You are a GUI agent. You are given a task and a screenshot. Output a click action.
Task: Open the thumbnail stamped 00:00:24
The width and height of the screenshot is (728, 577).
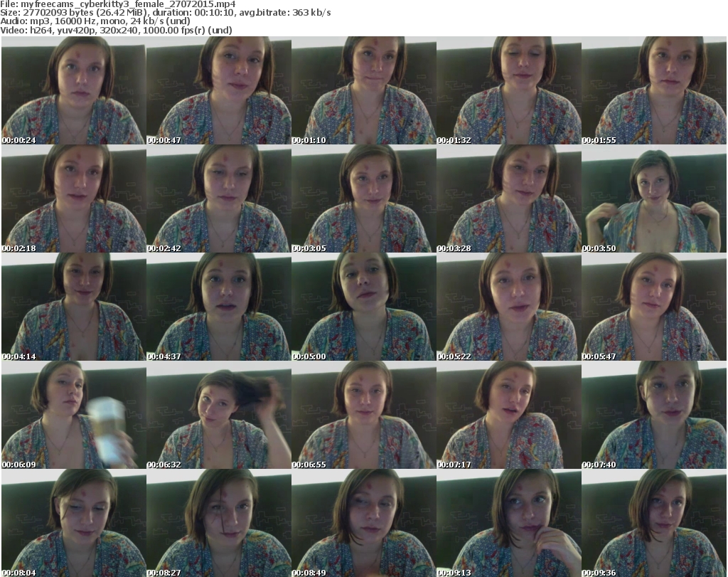[73, 90]
